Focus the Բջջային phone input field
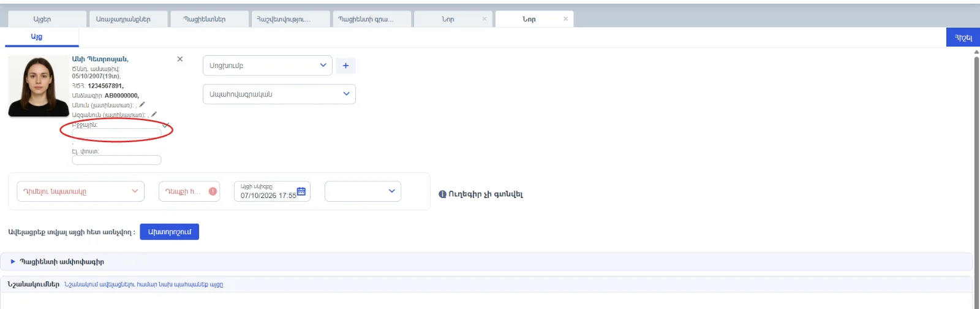The width and height of the screenshot is (980, 309). point(116,133)
